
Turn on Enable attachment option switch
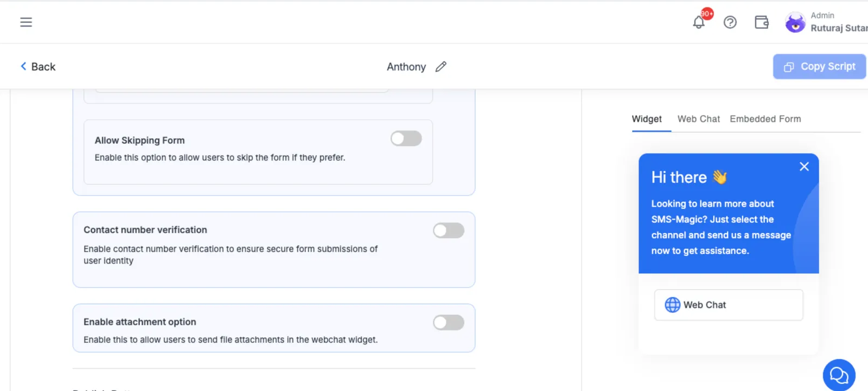point(449,323)
